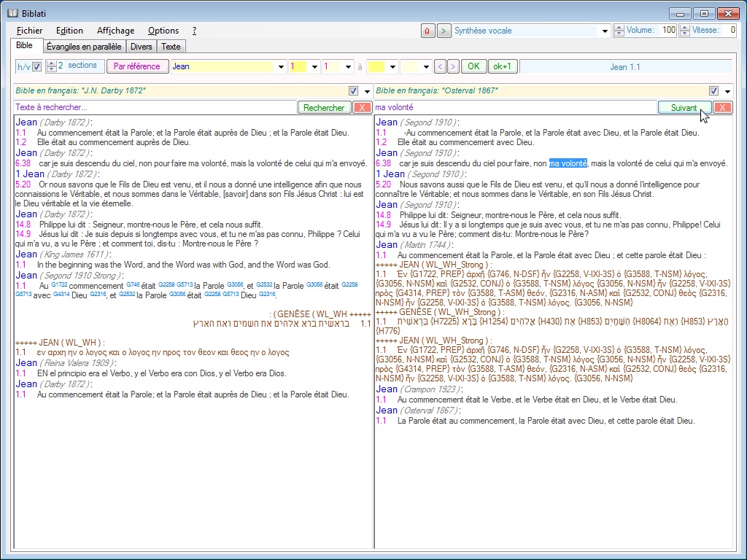Clear the left search with red X
Viewport: 747px width, 560px height.
pyautogui.click(x=362, y=107)
